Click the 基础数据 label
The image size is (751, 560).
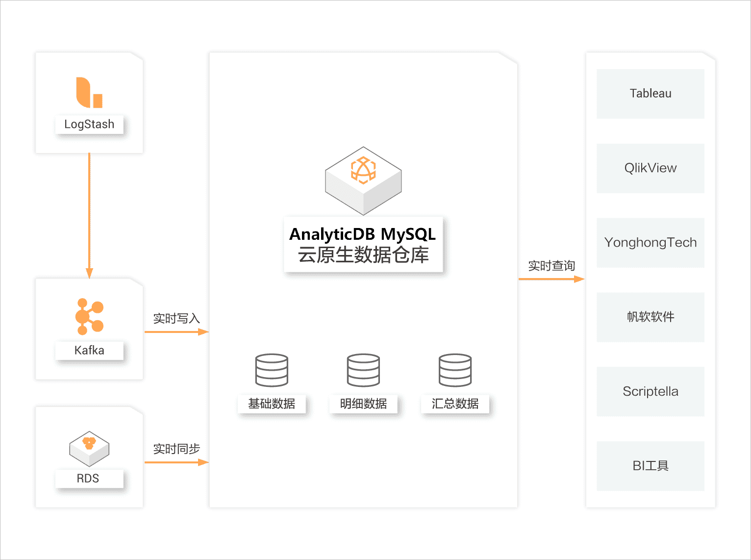click(x=272, y=404)
